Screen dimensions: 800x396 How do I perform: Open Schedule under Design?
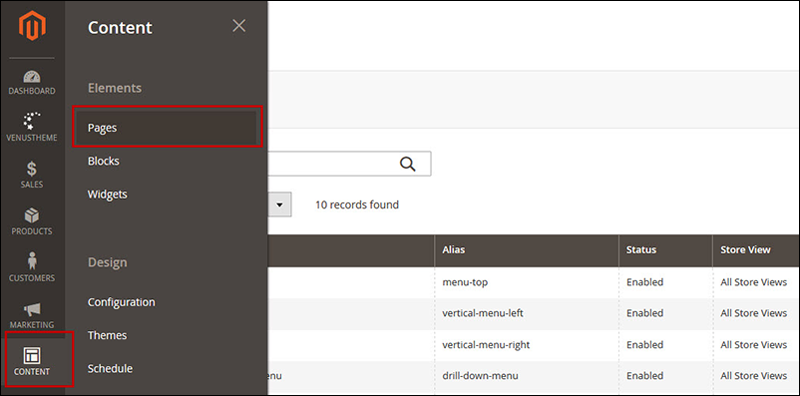tap(110, 368)
